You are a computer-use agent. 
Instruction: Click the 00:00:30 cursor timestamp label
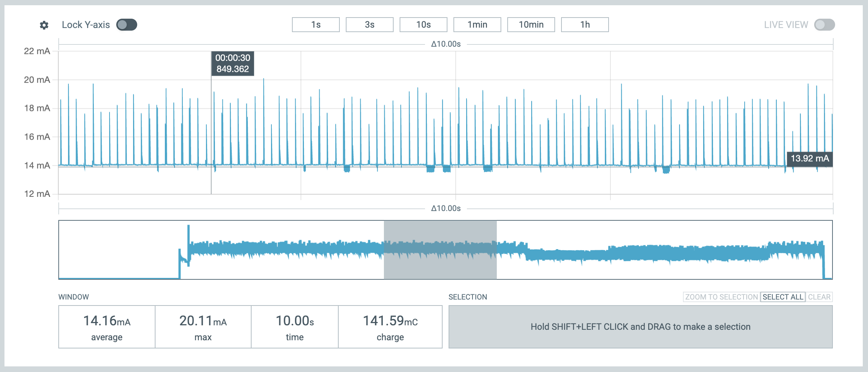coord(233,63)
